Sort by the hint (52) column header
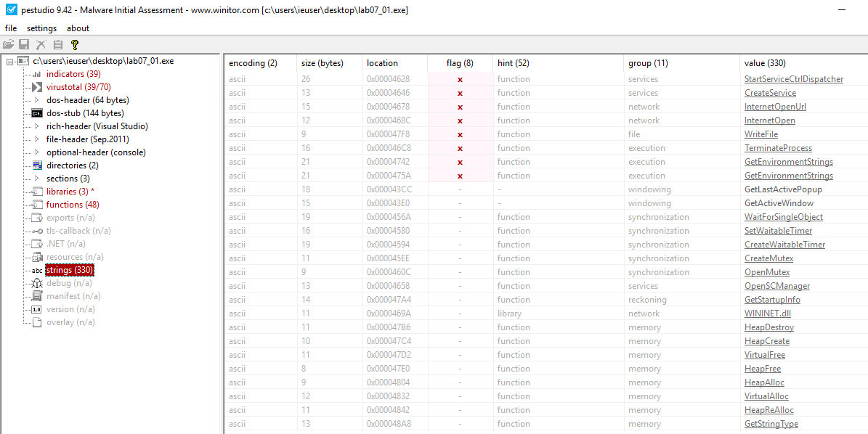This screenshot has width=868, height=434. (558, 63)
